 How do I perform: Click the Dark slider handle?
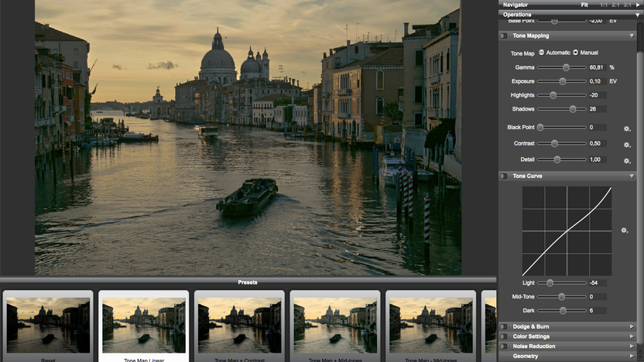click(x=563, y=311)
